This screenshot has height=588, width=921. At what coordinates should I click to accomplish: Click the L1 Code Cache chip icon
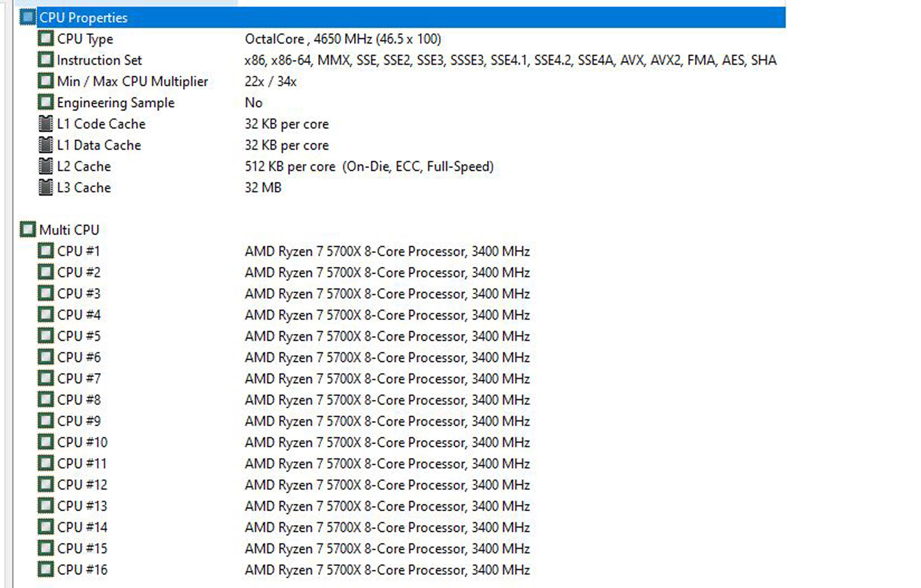46,123
